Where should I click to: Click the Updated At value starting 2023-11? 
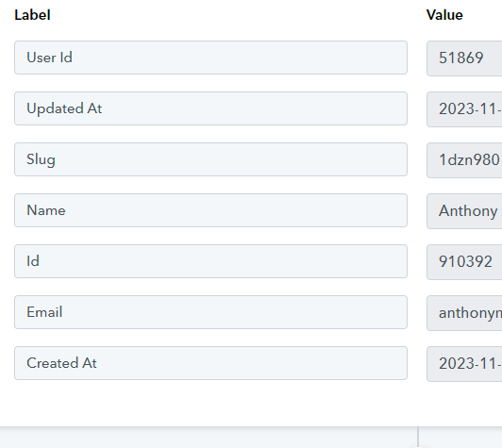(464, 109)
